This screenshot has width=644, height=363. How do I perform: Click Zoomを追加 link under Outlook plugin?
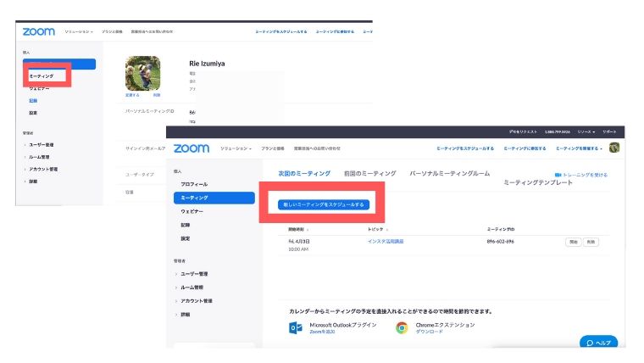(322, 332)
